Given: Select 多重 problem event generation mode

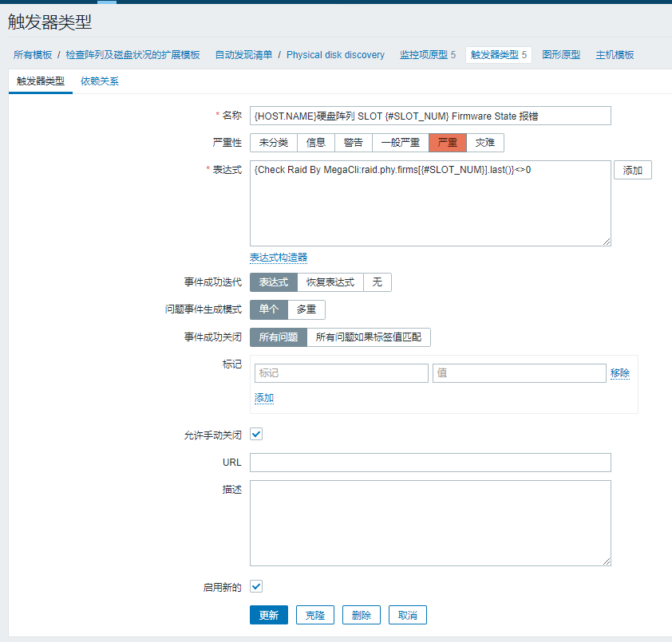Looking at the screenshot, I should coord(306,309).
